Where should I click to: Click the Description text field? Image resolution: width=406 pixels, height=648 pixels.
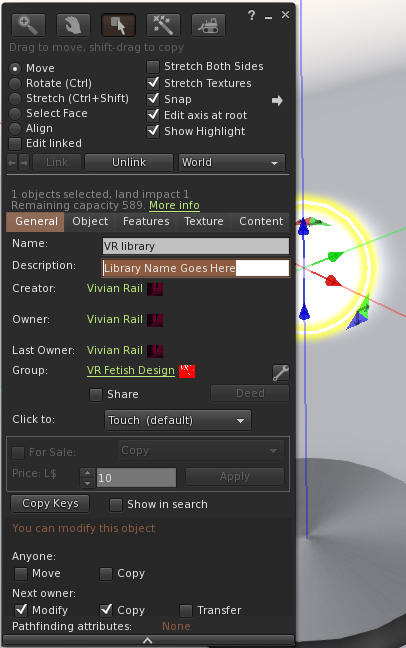196,268
